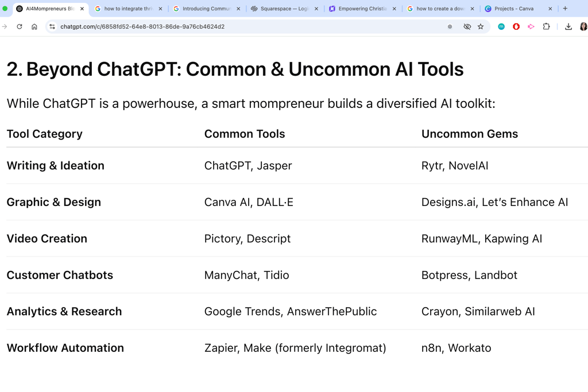The height and width of the screenshot is (392, 588).
Task: Click the small grey dot icon in address bar
Action: (450, 26)
